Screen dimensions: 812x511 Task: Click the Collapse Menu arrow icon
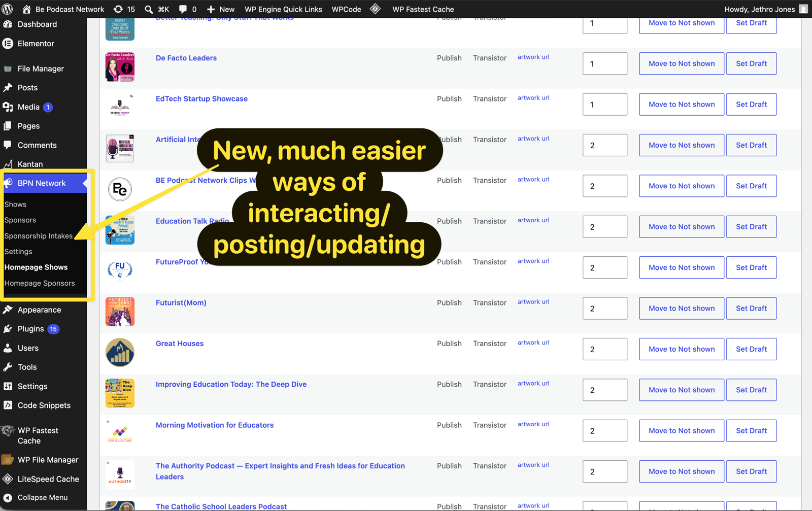coord(8,498)
